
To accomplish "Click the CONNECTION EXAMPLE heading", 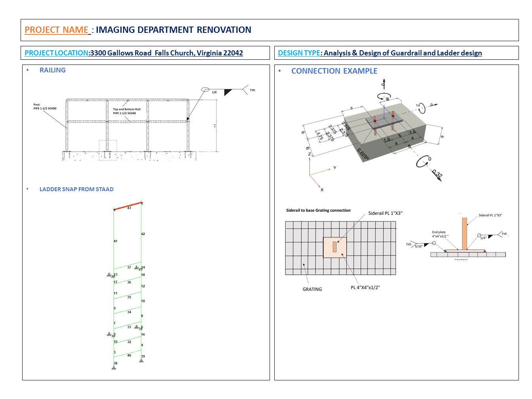I will click(x=334, y=71).
